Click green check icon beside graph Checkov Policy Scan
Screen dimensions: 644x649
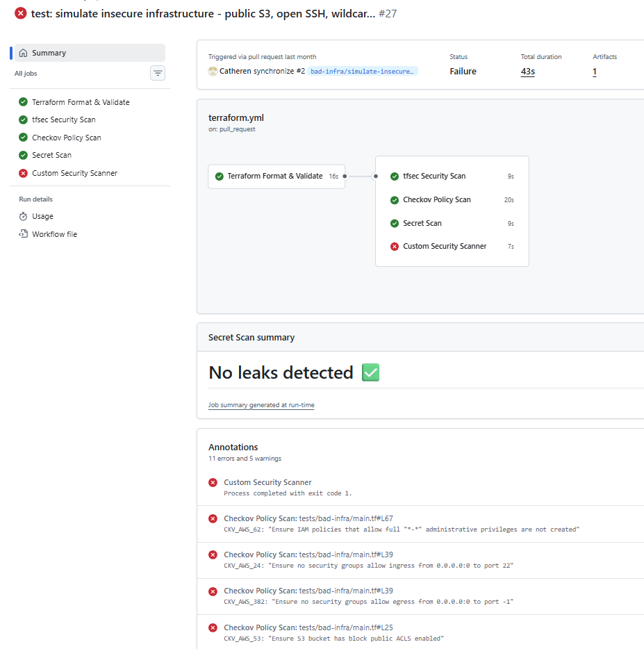395,200
